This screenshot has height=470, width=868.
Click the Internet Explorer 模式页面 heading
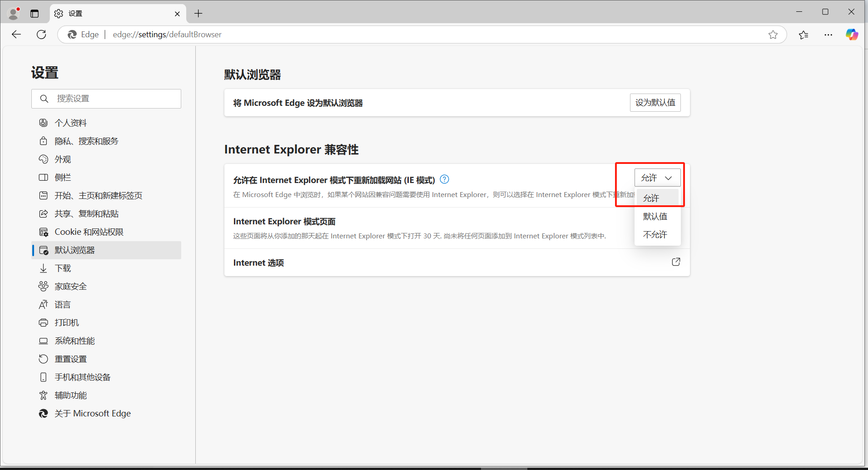[284, 222]
